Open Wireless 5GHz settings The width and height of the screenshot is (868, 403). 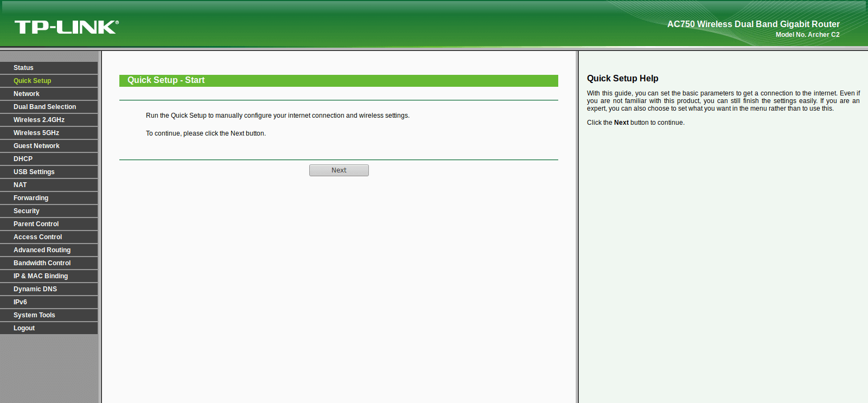point(49,133)
